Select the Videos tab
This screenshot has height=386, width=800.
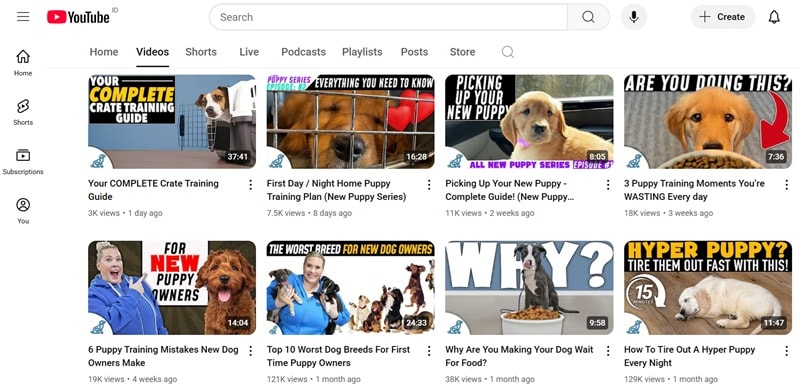point(153,52)
